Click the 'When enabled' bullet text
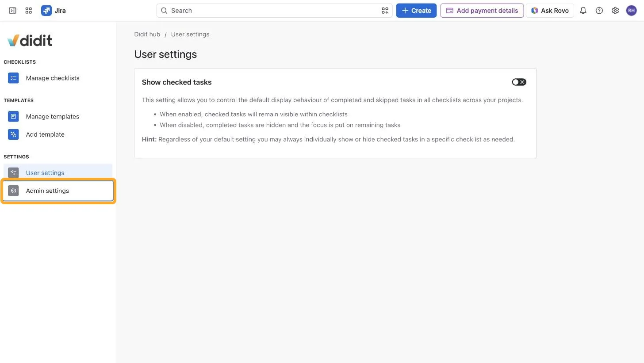 [253, 115]
